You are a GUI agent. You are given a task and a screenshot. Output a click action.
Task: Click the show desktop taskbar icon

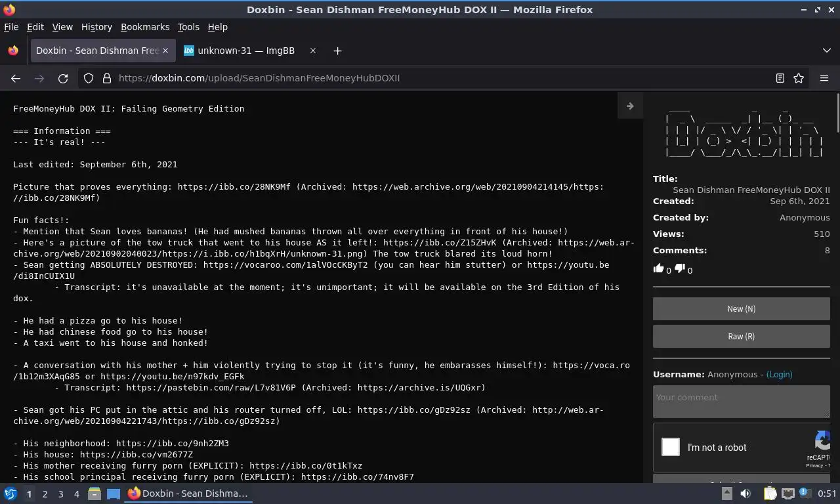tap(113, 493)
